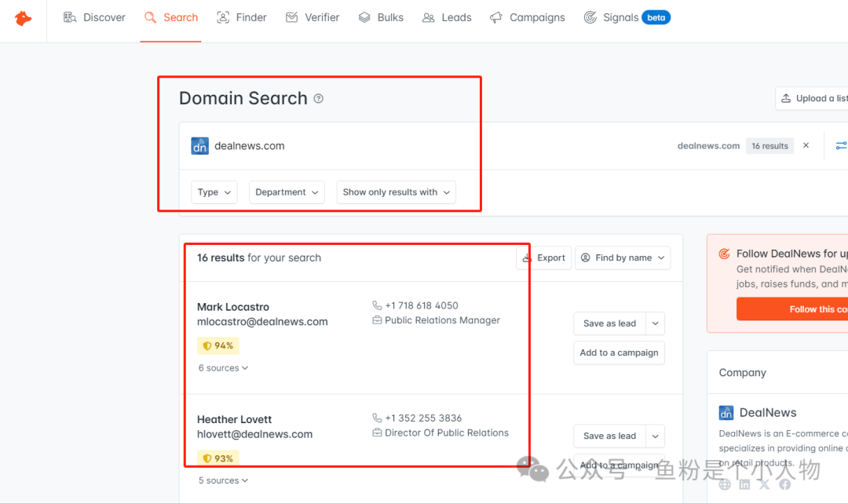Click the 94% confidence score badge
Image resolution: width=848 pixels, height=504 pixels.
coord(217,345)
